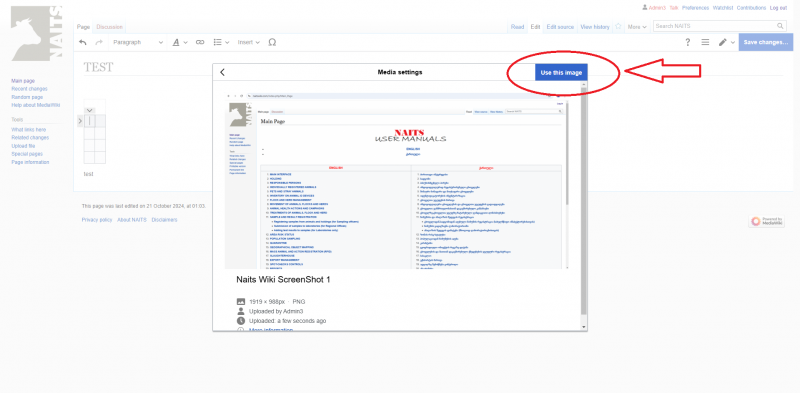Select the Read tab
The width and height of the screenshot is (800, 393).
pyautogui.click(x=517, y=27)
